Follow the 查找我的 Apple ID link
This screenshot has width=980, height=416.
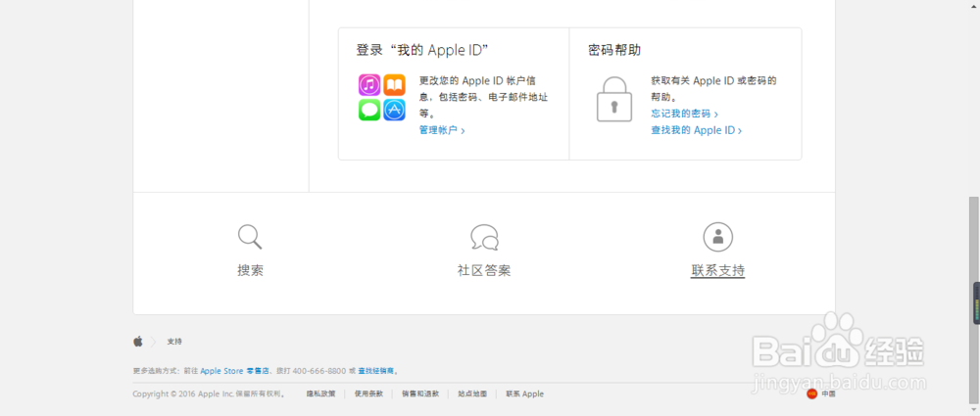(x=696, y=130)
